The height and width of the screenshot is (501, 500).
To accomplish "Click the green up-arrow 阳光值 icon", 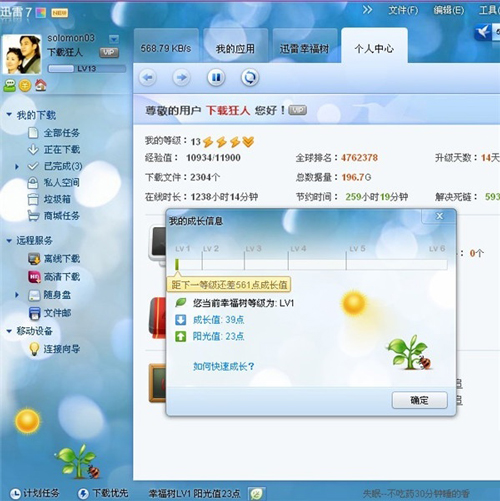I will pyautogui.click(x=180, y=336).
